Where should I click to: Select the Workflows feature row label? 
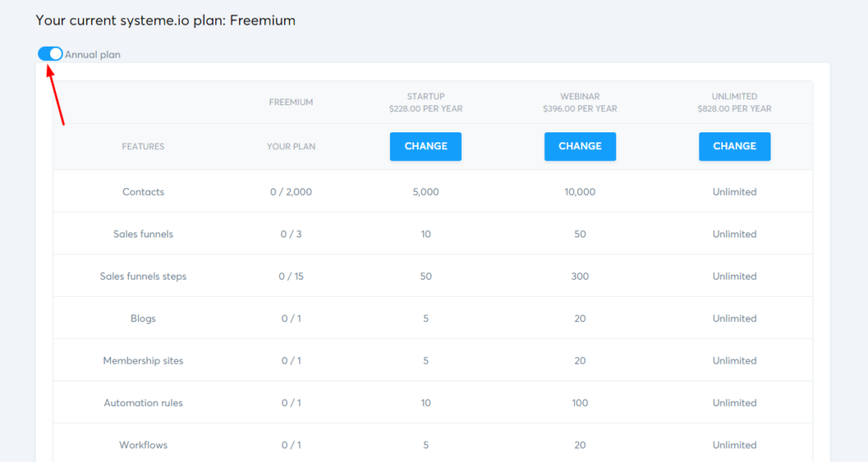tap(143, 445)
